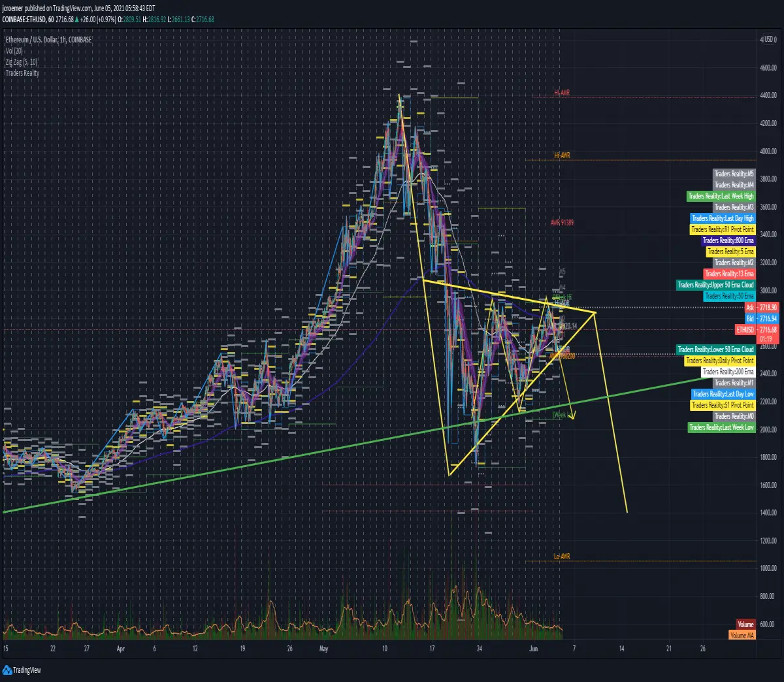Screen dimensions: 784x682
Task: Select the Traders Reality:13 Ema label
Action: tap(729, 274)
